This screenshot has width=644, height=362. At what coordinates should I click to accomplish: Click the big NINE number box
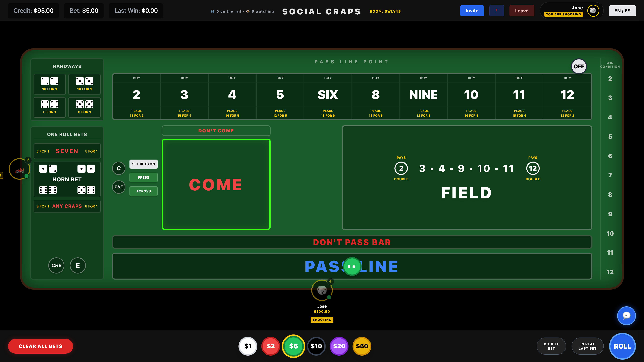coord(423,95)
